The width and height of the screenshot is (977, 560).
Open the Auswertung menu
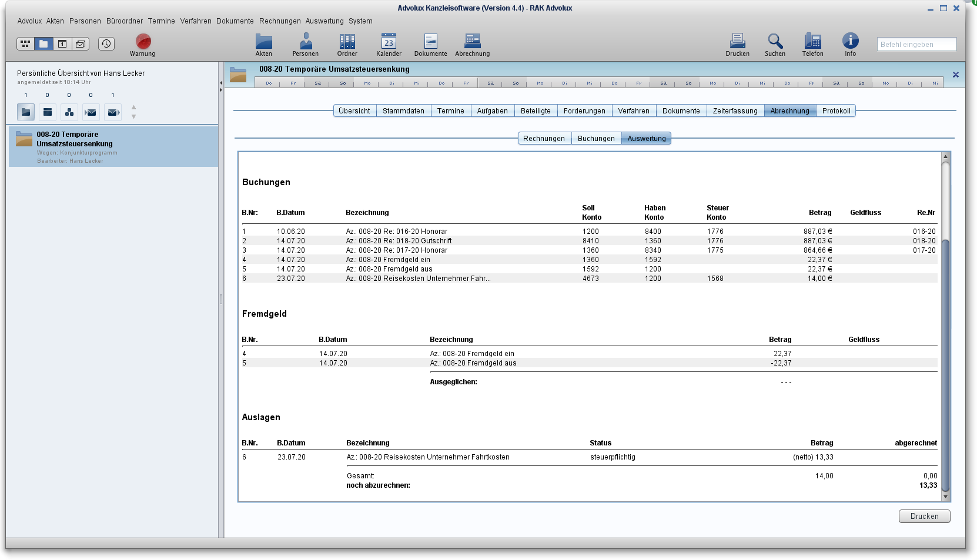[324, 21]
